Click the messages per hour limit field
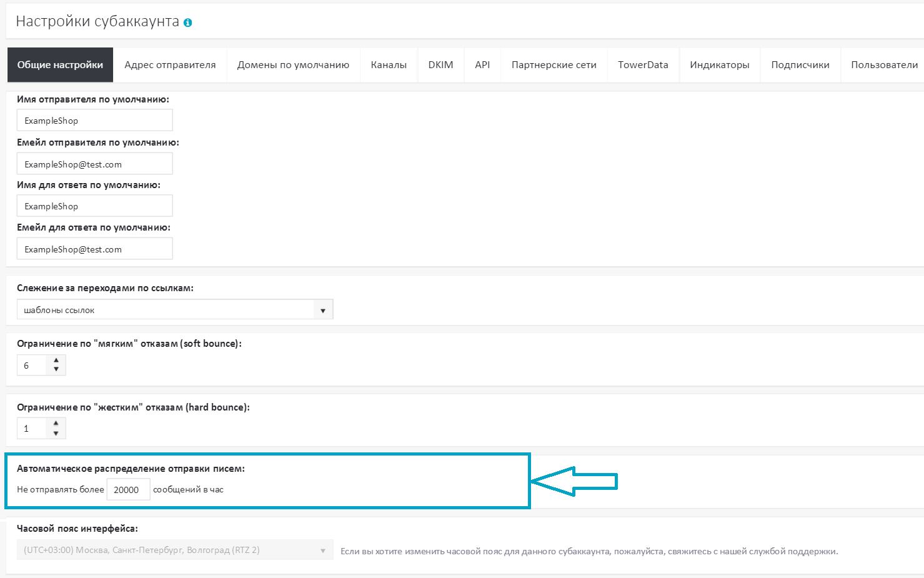The width and height of the screenshot is (924, 578). [128, 490]
